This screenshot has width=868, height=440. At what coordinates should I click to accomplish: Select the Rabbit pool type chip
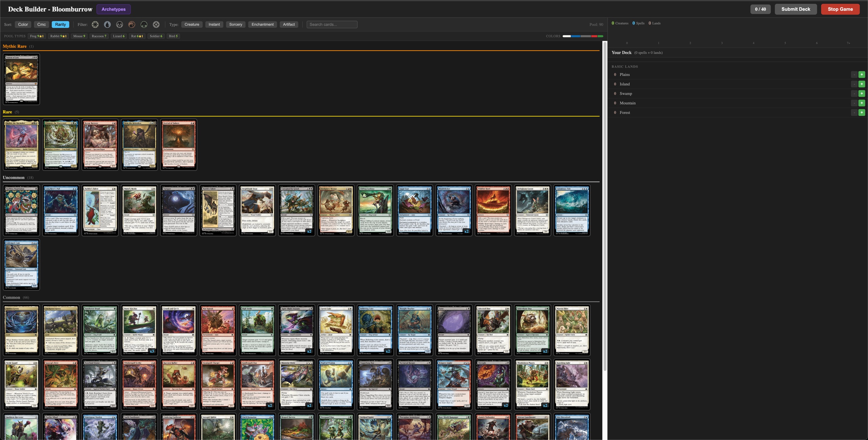click(x=59, y=36)
